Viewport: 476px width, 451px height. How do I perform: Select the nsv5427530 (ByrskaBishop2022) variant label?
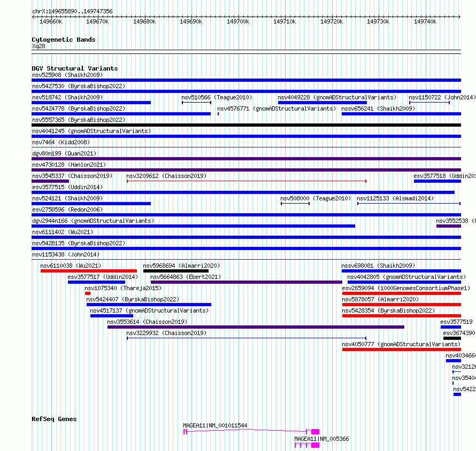(x=79, y=86)
